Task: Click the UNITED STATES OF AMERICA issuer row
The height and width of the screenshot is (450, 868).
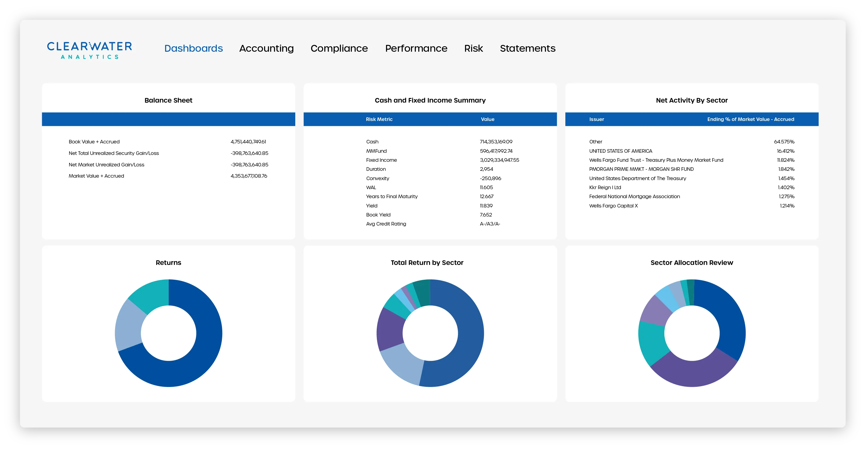Action: click(620, 151)
